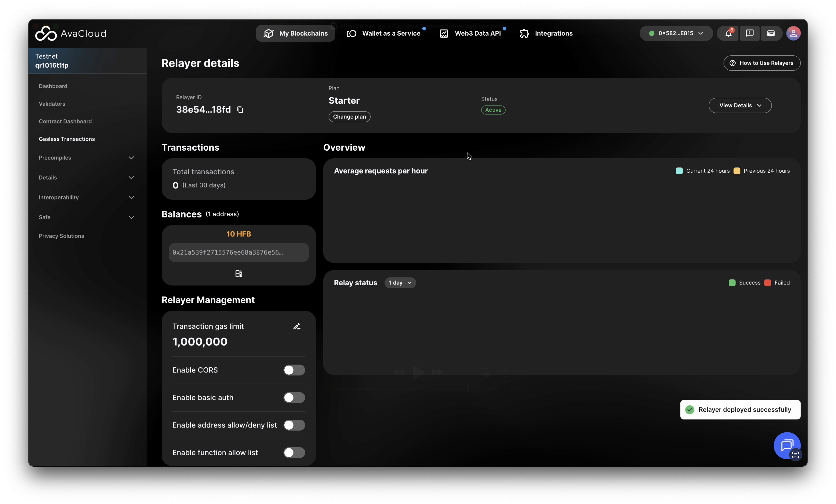The height and width of the screenshot is (504, 836).
Task: Open wallet 0x582...E815 dropdown
Action: 676,33
